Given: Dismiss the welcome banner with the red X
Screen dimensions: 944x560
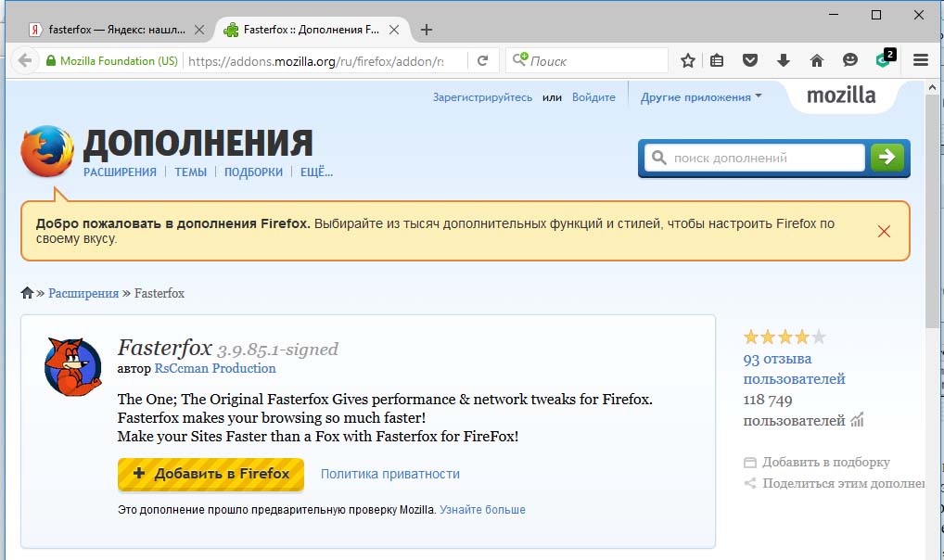Looking at the screenshot, I should pos(884,231).
